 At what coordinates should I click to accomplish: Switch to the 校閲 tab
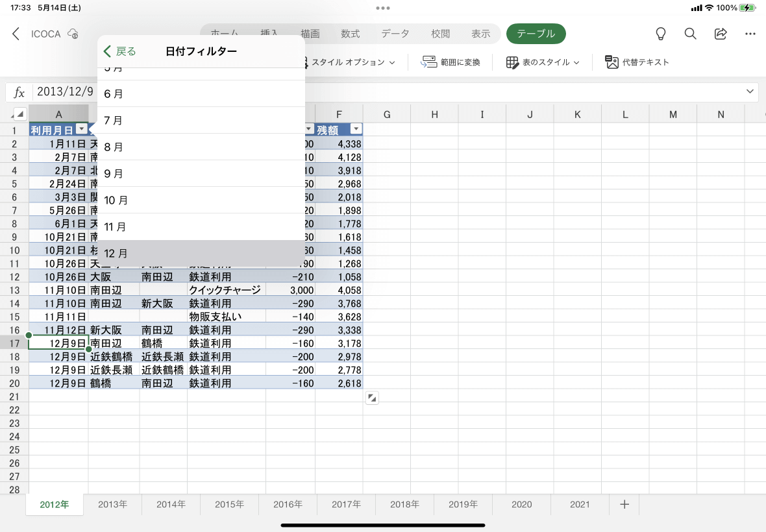(441, 34)
